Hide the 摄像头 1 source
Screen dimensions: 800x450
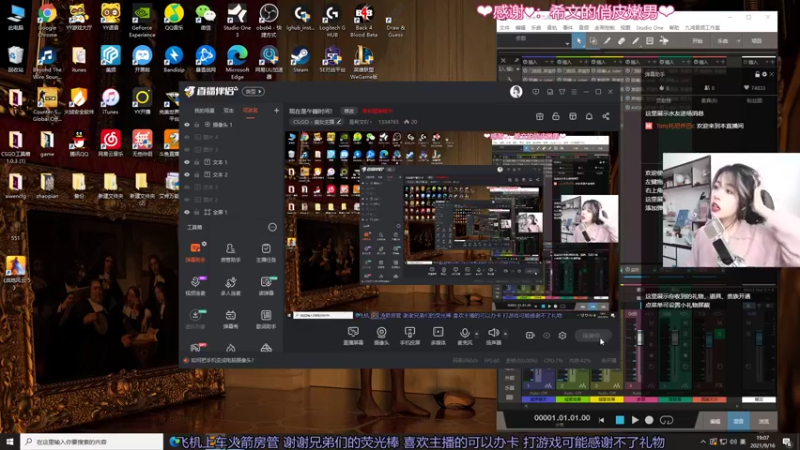pos(187,124)
